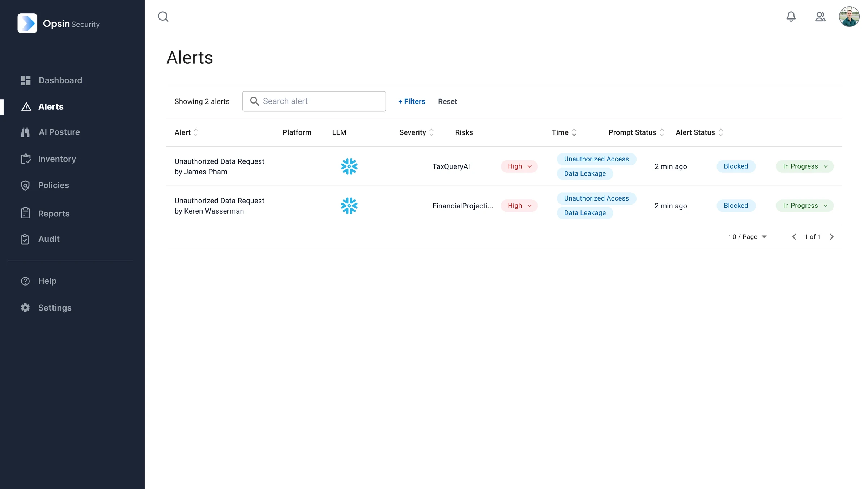Click Blocked badge in TaxQueryAI row
Image resolution: width=868 pixels, height=489 pixels.
coord(736,166)
